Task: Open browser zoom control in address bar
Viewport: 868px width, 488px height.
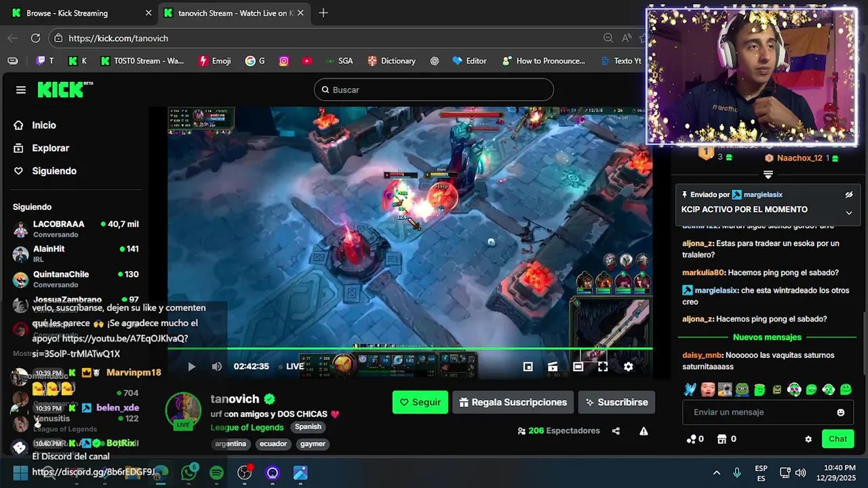Action: pyautogui.click(x=608, y=38)
